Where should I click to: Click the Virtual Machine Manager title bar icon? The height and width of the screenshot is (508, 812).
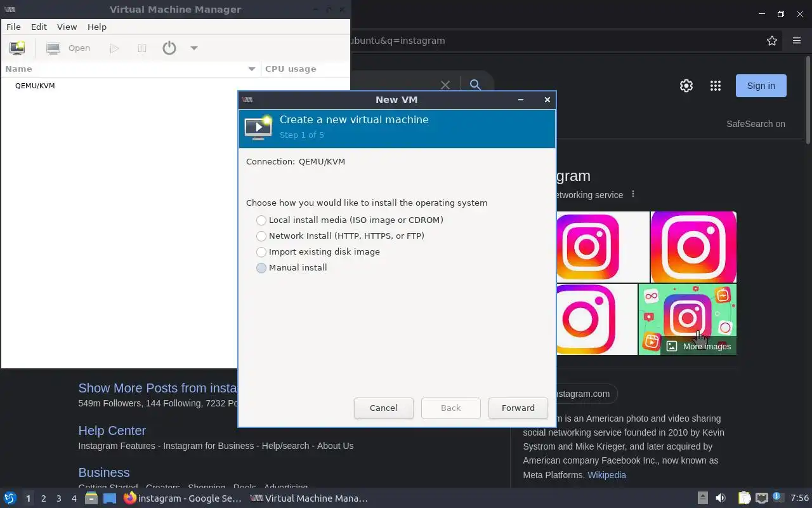click(10, 10)
